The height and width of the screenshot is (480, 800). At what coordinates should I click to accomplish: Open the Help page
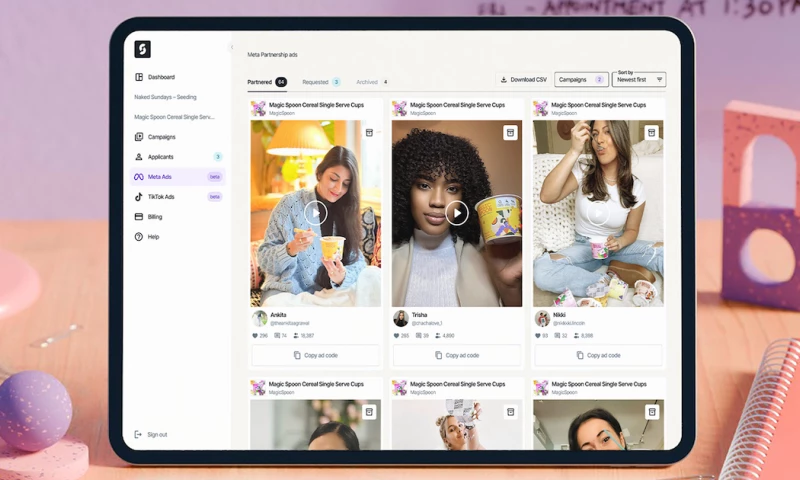pos(153,237)
